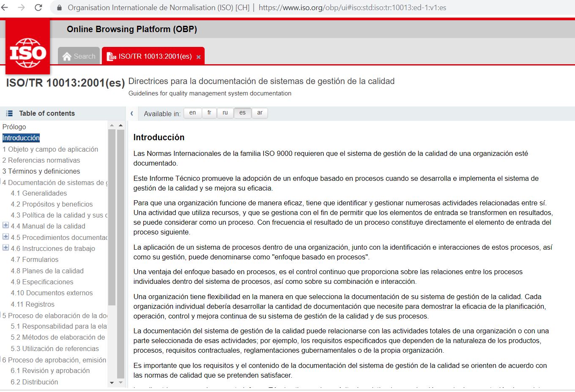Open 5.1 Responsabilidad para la elaboración
This screenshot has height=392, width=575.
[x=59, y=326]
